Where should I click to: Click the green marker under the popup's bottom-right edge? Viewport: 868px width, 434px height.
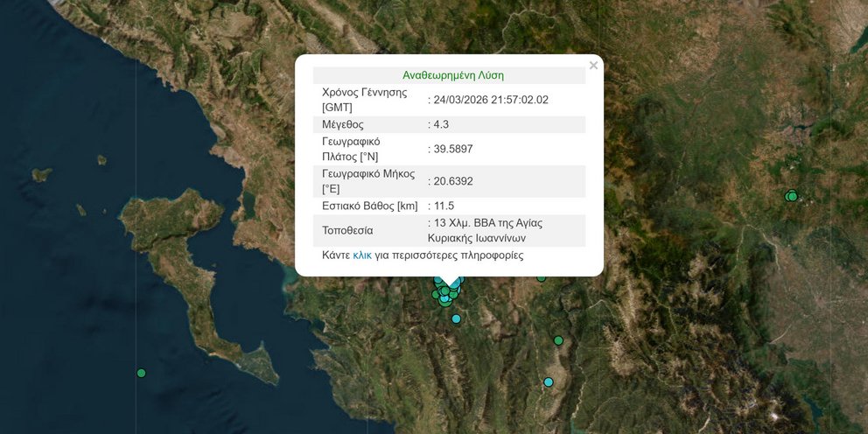542,278
